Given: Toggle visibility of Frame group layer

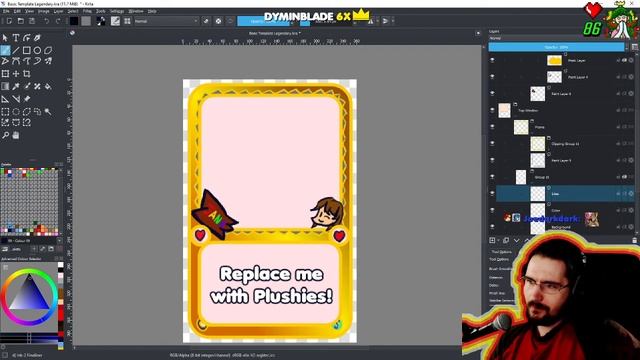Looking at the screenshot, I should tap(492, 127).
